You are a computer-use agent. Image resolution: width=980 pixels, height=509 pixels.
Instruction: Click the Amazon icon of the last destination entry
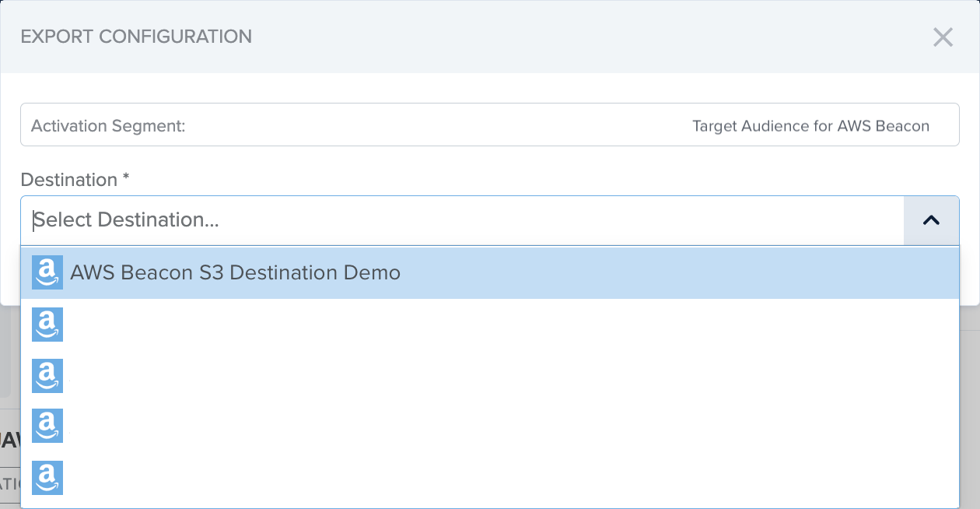point(47,478)
